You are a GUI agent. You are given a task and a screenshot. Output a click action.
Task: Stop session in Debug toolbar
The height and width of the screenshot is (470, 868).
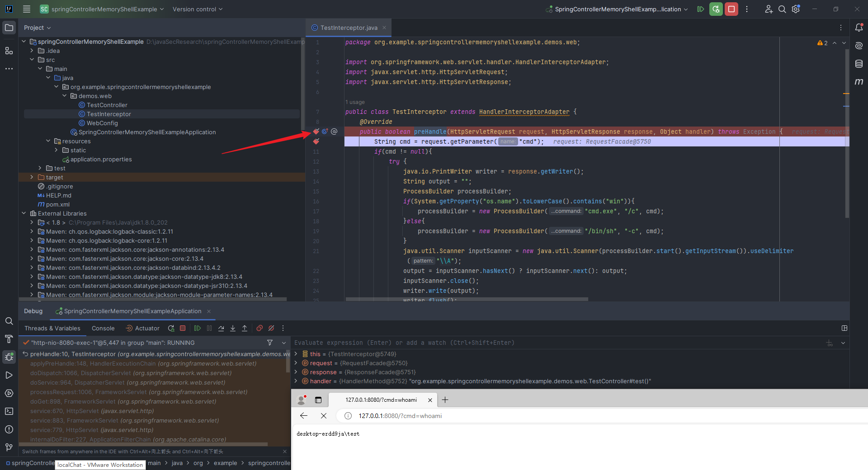pos(183,329)
